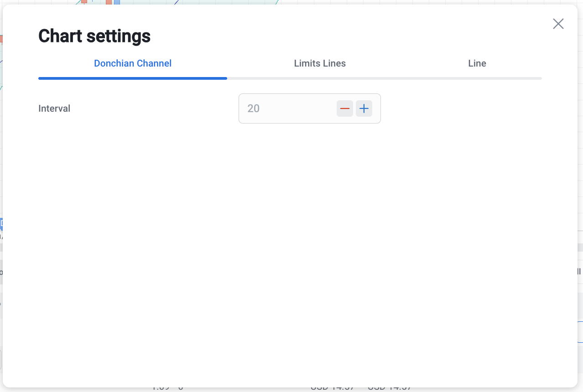
Task: Click the Chart settings heading
Action: pyautogui.click(x=94, y=36)
